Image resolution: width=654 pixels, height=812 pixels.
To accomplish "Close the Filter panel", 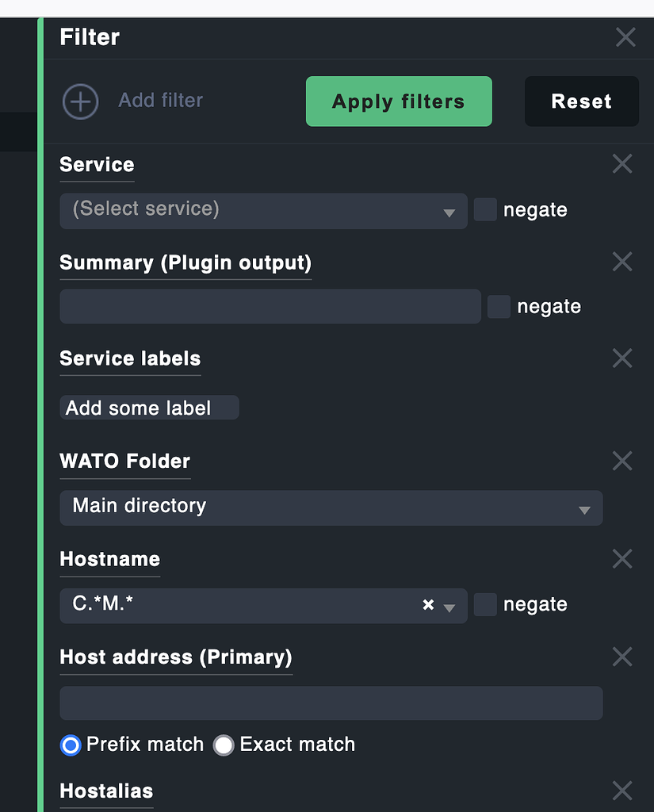I will click(625, 36).
